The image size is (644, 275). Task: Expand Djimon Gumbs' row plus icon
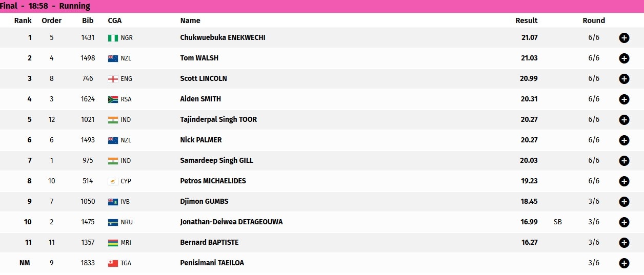(x=624, y=202)
